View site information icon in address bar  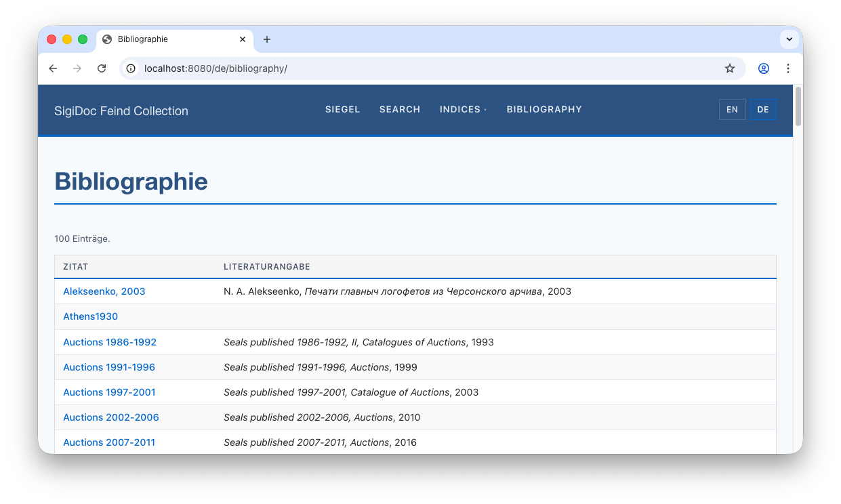pyautogui.click(x=131, y=68)
